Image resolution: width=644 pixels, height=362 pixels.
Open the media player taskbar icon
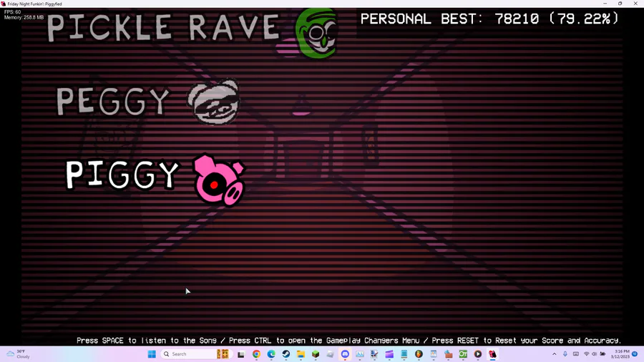[x=478, y=354]
